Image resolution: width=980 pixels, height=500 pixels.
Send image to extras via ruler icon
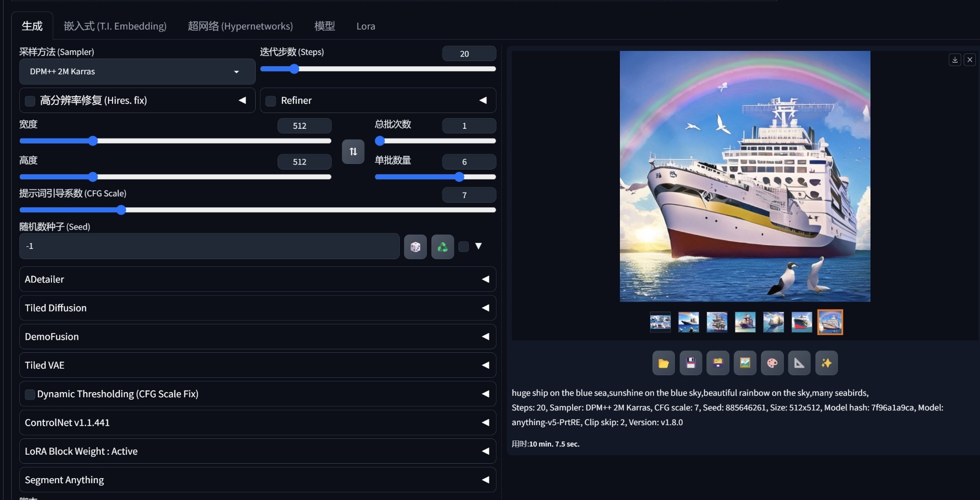coord(799,363)
